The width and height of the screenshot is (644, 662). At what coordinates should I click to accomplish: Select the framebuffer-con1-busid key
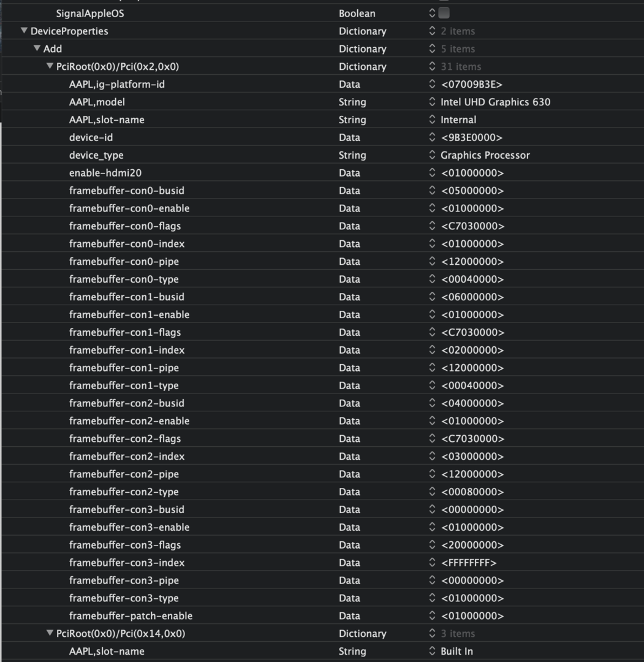(x=126, y=297)
